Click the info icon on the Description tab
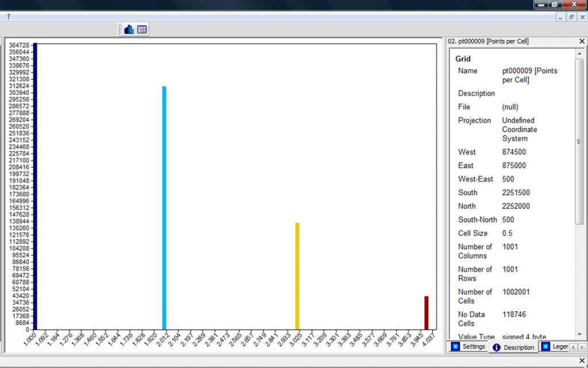The width and height of the screenshot is (588, 368). point(497,347)
